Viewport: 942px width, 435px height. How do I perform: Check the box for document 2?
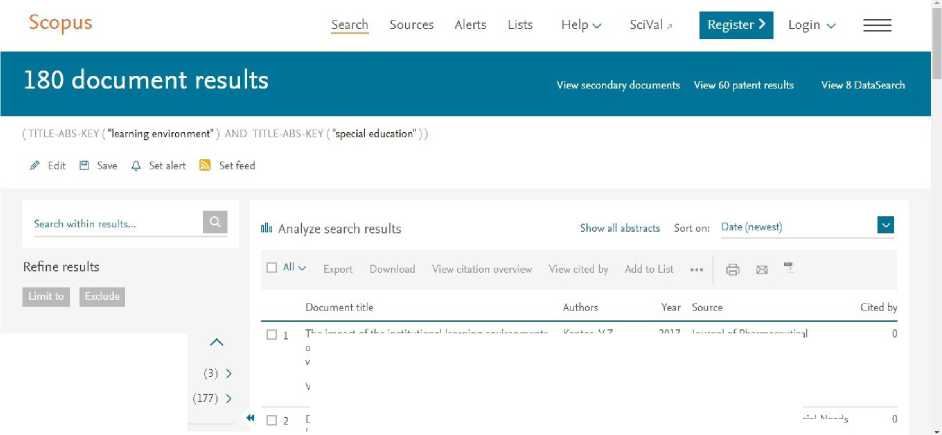click(272, 420)
